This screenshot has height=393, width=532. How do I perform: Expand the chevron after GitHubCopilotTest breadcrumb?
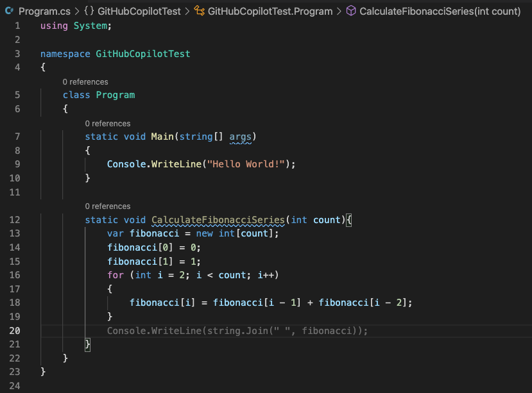tap(187, 12)
